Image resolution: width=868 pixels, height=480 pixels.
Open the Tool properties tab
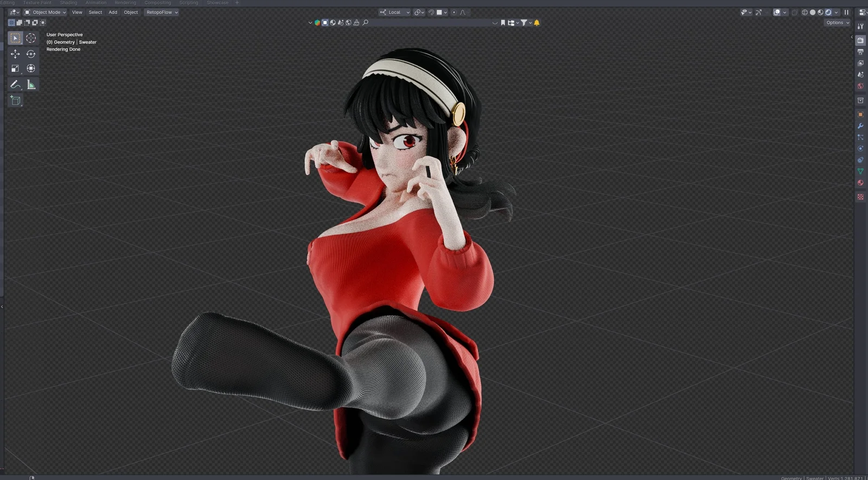pyautogui.click(x=860, y=26)
